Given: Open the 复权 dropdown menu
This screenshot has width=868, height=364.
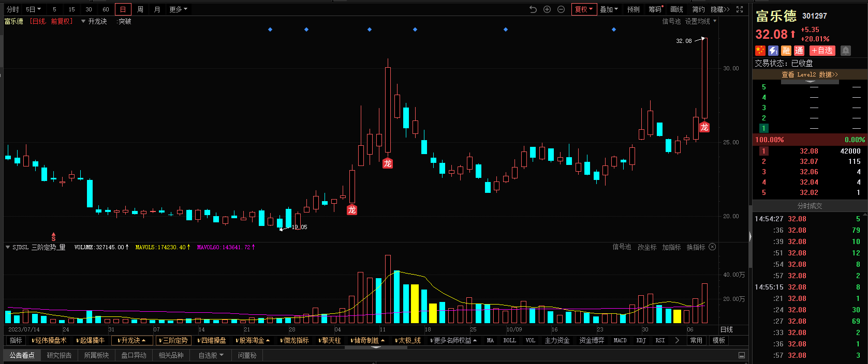Looking at the screenshot, I should coord(584,9).
